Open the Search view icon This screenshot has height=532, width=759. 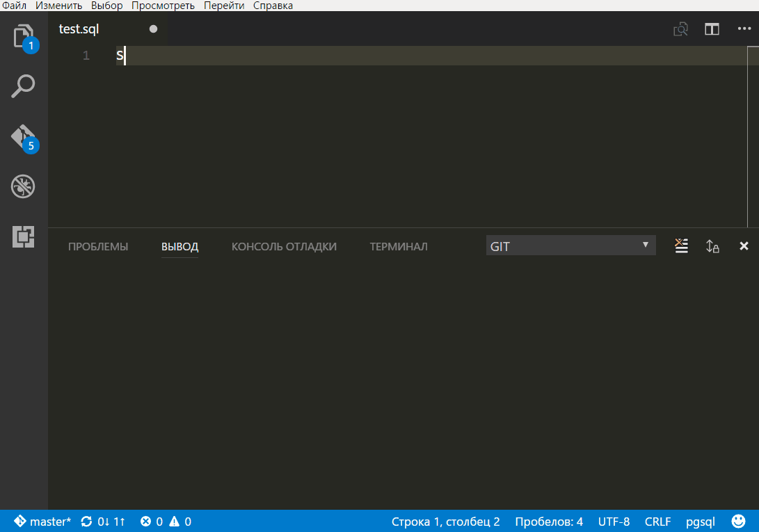tap(24, 86)
